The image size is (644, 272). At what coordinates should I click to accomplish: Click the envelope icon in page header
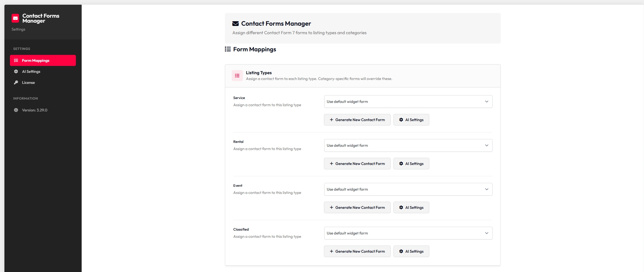[x=235, y=24]
